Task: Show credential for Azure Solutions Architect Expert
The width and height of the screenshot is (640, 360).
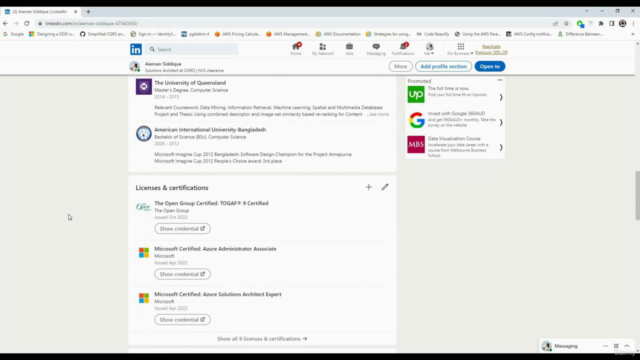Action: tap(182, 320)
